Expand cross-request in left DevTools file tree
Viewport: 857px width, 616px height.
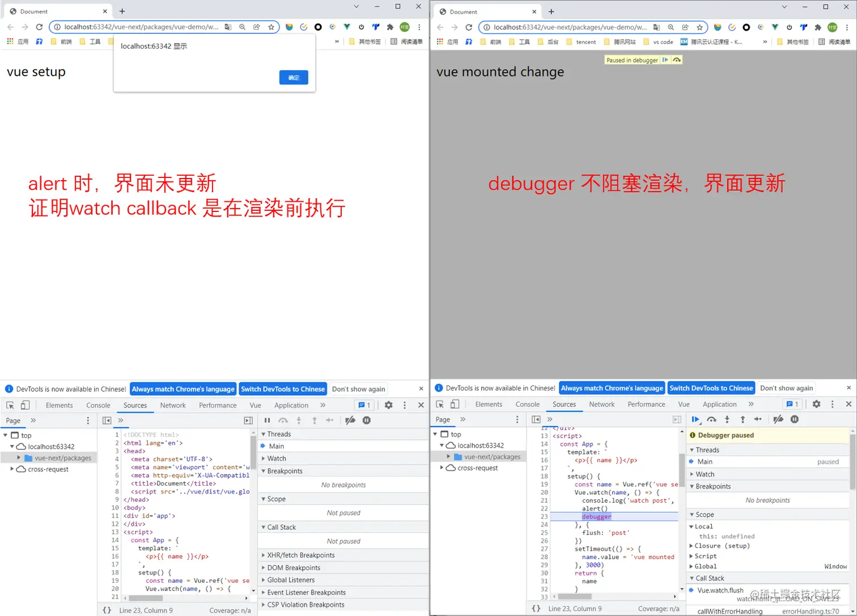12,469
